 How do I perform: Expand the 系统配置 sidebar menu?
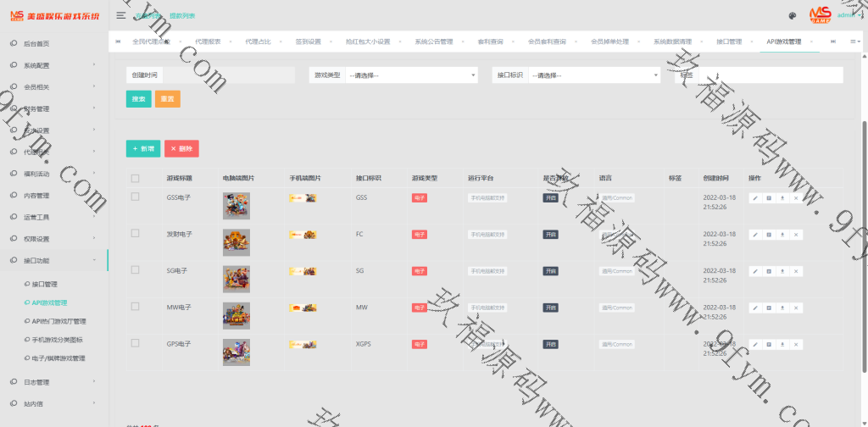(54, 65)
